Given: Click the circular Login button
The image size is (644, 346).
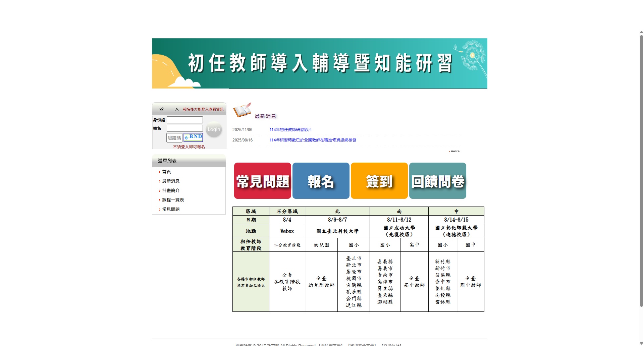Looking at the screenshot, I should [214, 129].
